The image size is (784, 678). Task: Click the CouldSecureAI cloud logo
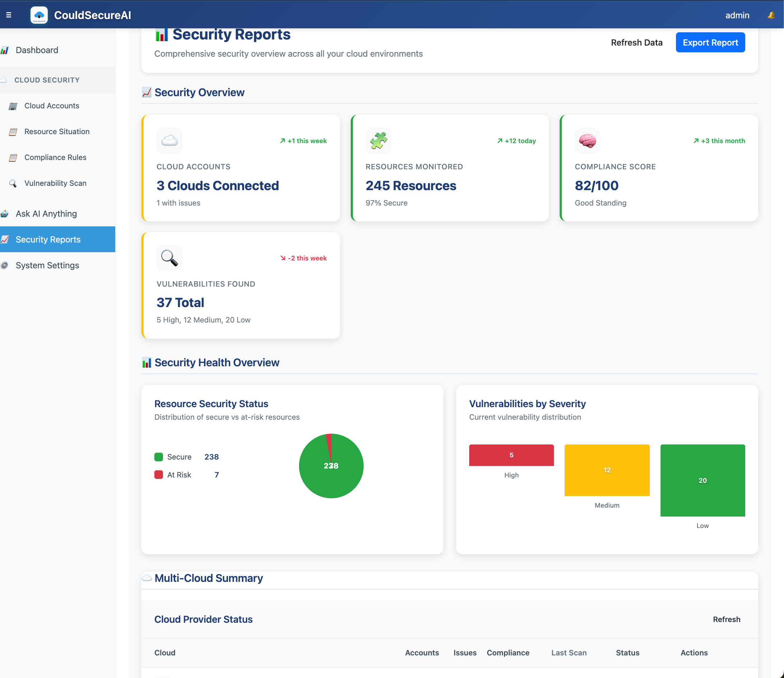(x=39, y=15)
